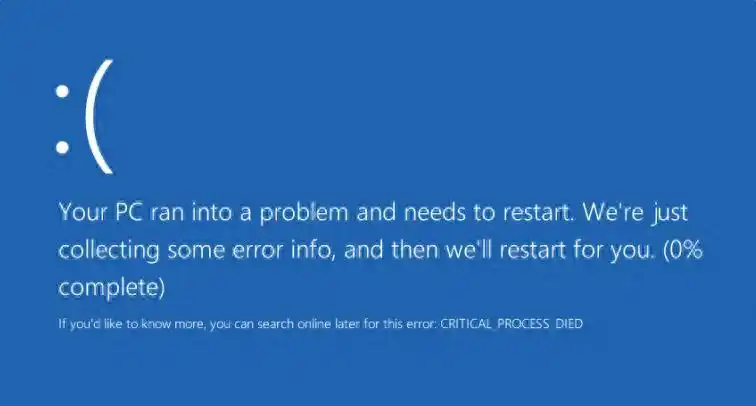Click the 'Your PC ran into a problem' text
Screen dimensions: 756x406
tap(203, 213)
